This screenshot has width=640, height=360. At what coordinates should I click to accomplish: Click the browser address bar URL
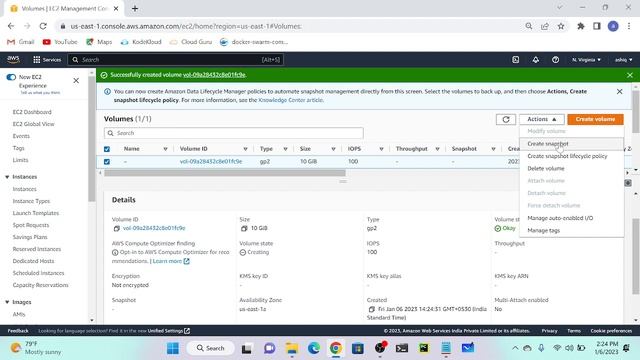pos(186,26)
